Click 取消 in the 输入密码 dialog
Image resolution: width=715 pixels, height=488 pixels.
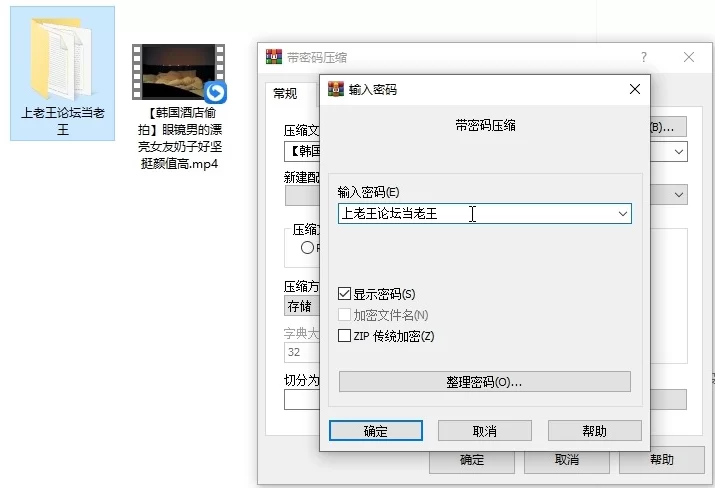pos(485,431)
